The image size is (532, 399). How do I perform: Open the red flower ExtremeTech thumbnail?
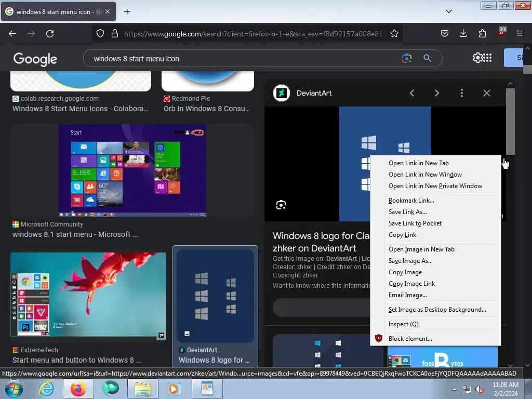[x=88, y=296]
